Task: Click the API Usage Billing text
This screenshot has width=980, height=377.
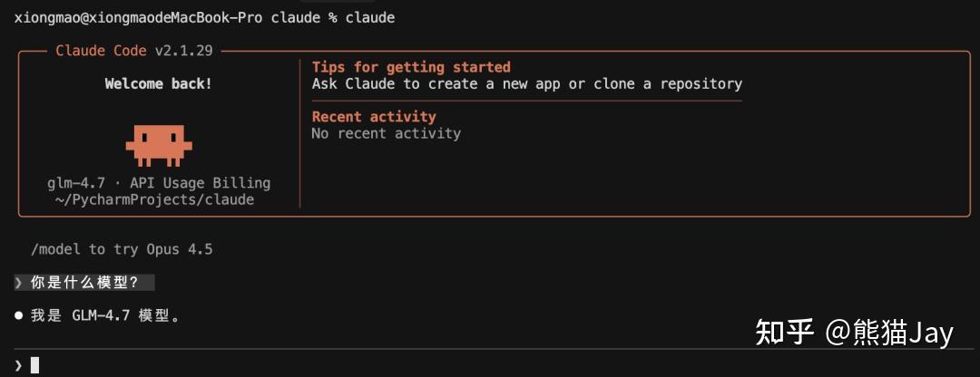Action: (200, 183)
